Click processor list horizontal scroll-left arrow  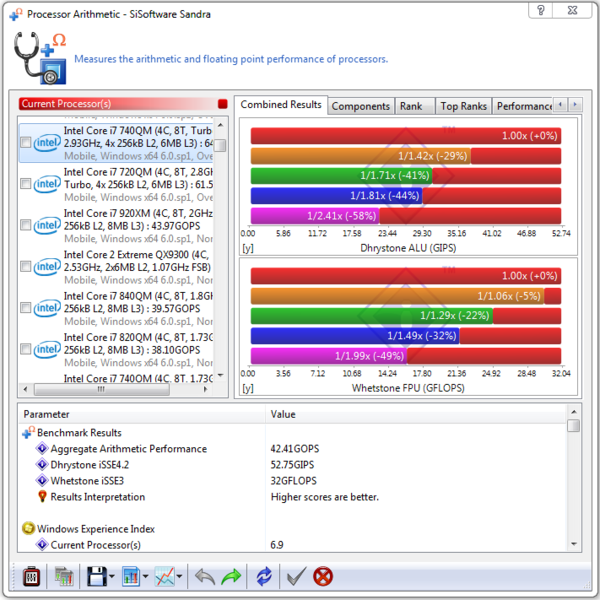pyautogui.click(x=25, y=389)
